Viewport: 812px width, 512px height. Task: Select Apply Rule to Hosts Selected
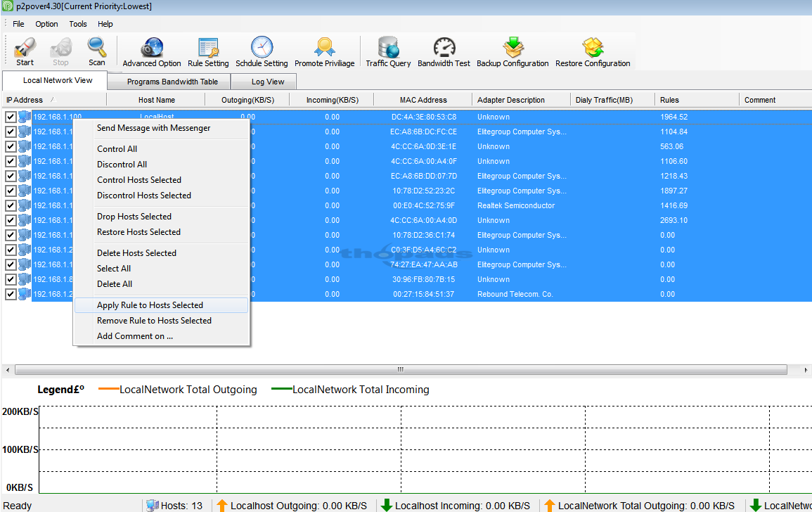[x=150, y=305]
